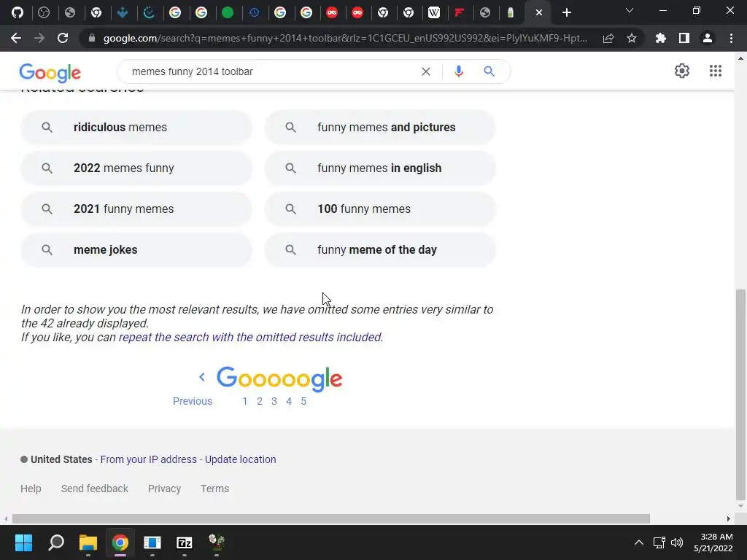This screenshot has height=560, width=747.
Task: Search related 'meme jokes'
Action: point(136,249)
